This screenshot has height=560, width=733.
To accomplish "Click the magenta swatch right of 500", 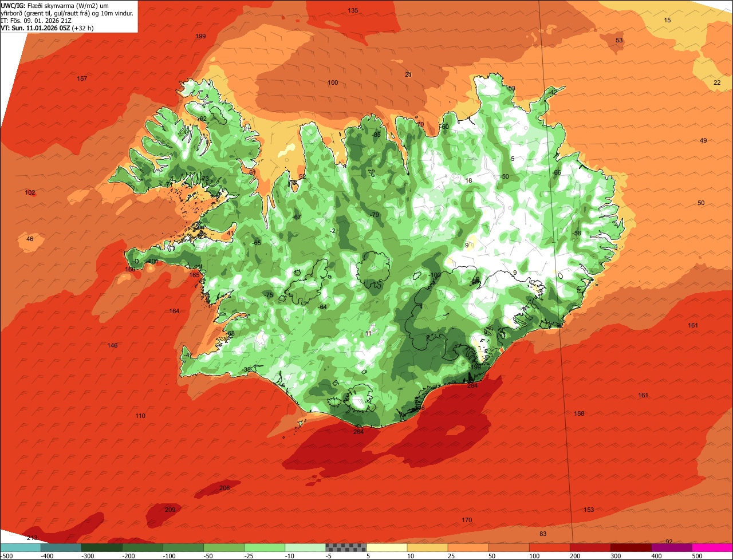I will (x=712, y=547).
